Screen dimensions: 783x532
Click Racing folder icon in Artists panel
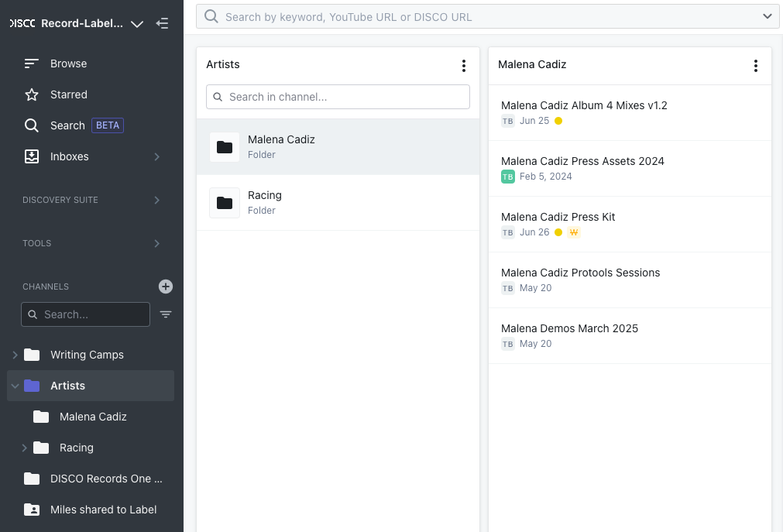pyautogui.click(x=225, y=203)
